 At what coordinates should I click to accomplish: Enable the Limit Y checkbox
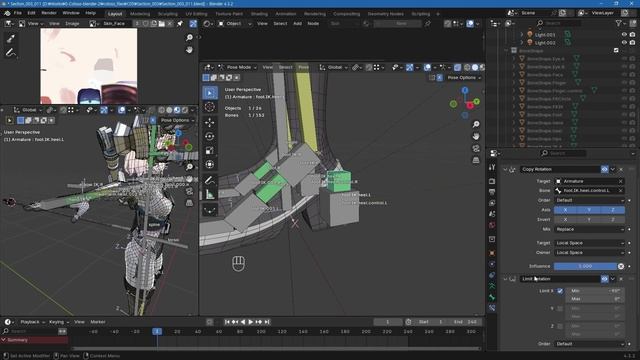coord(560,309)
